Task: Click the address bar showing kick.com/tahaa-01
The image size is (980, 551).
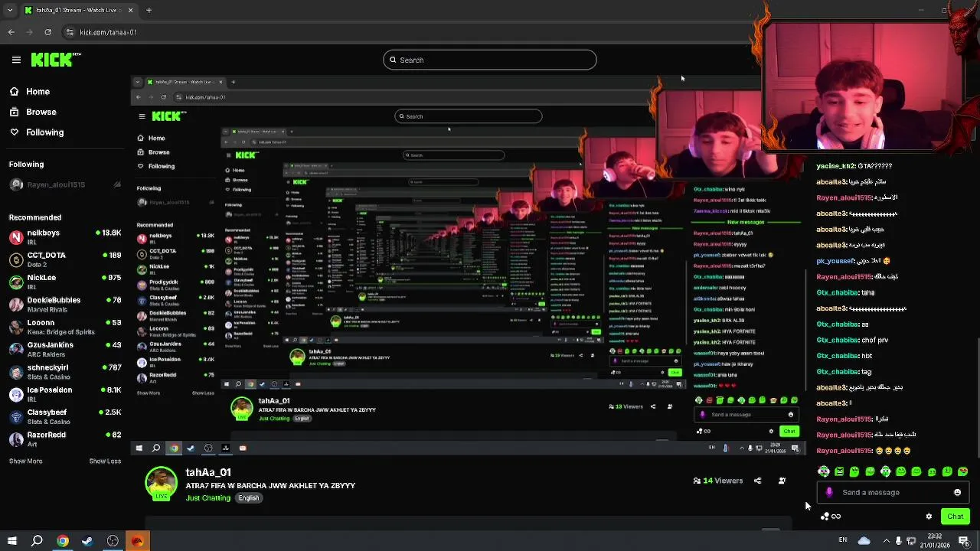Action: pos(108,32)
